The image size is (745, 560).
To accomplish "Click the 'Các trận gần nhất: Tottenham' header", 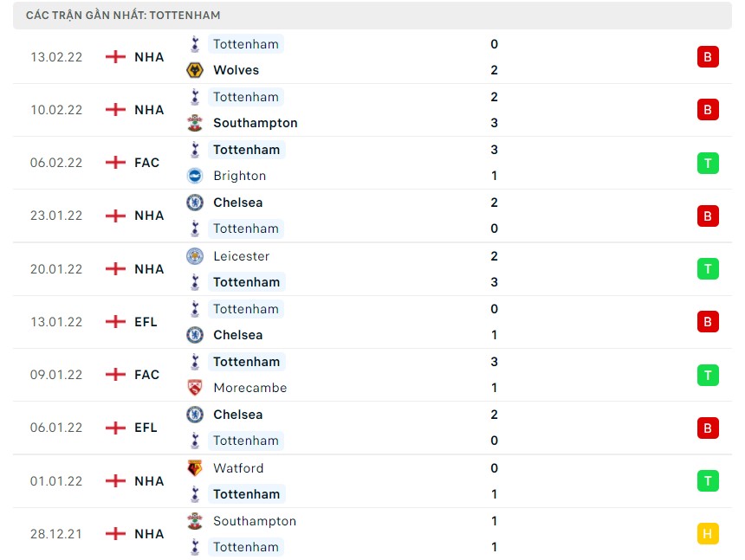I will (123, 16).
